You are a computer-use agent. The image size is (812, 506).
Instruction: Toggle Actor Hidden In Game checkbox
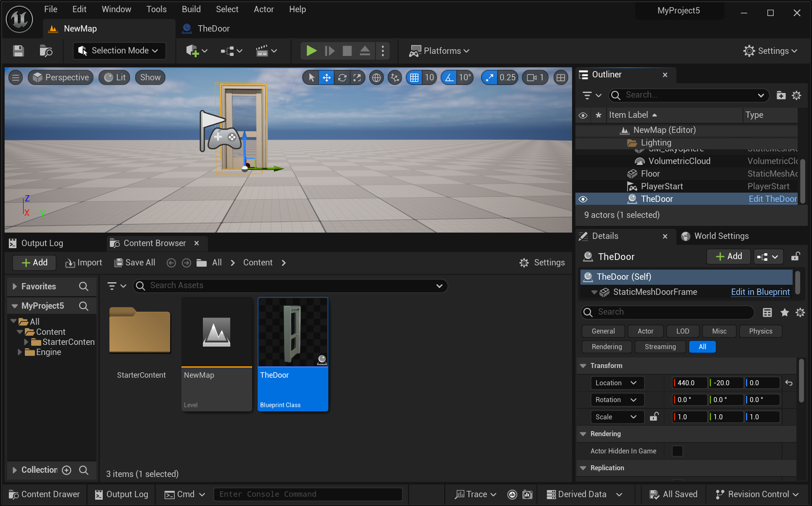(677, 451)
